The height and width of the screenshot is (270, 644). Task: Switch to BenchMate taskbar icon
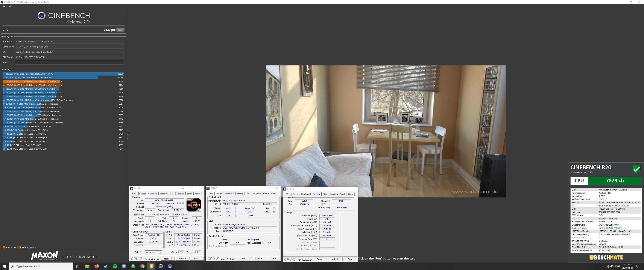click(151, 266)
